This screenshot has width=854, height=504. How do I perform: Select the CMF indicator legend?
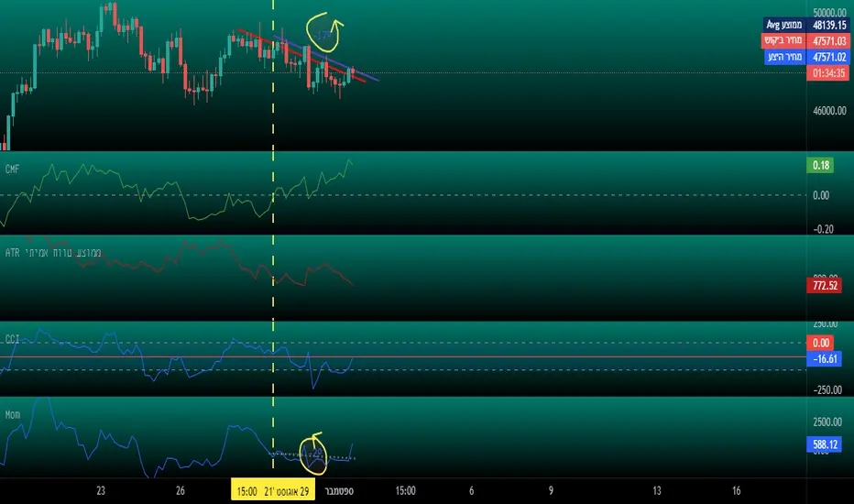[x=12, y=170]
